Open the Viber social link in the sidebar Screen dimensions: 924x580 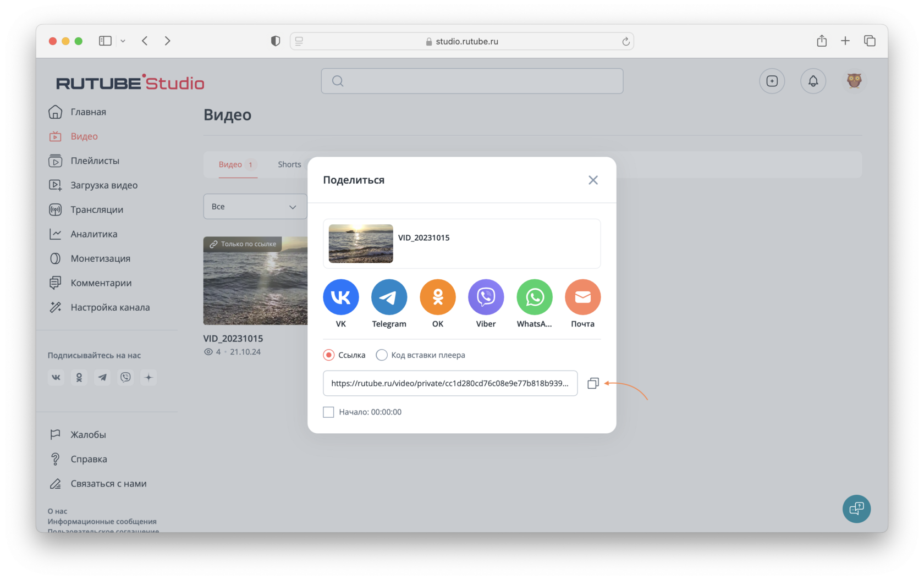[125, 377]
